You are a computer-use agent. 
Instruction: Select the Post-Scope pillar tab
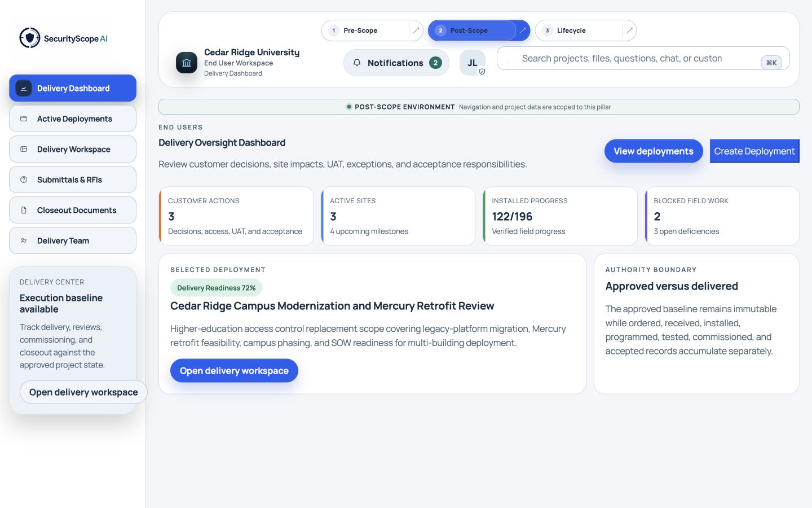pos(473,30)
